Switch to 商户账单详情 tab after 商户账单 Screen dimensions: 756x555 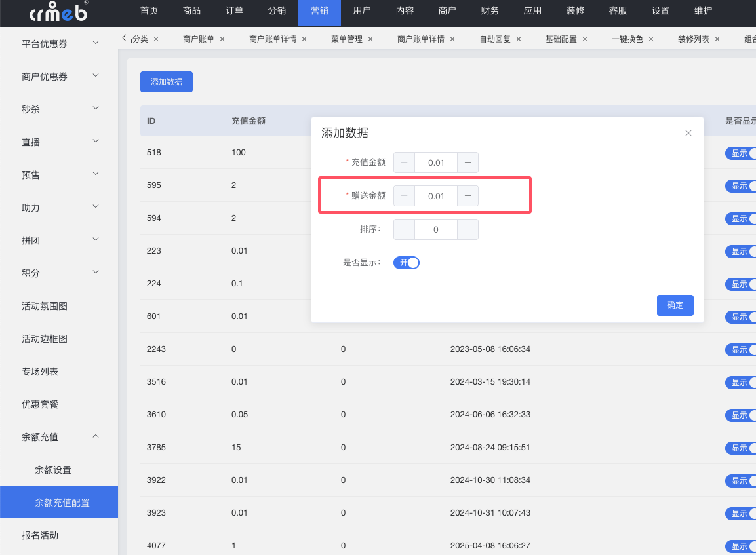click(272, 39)
